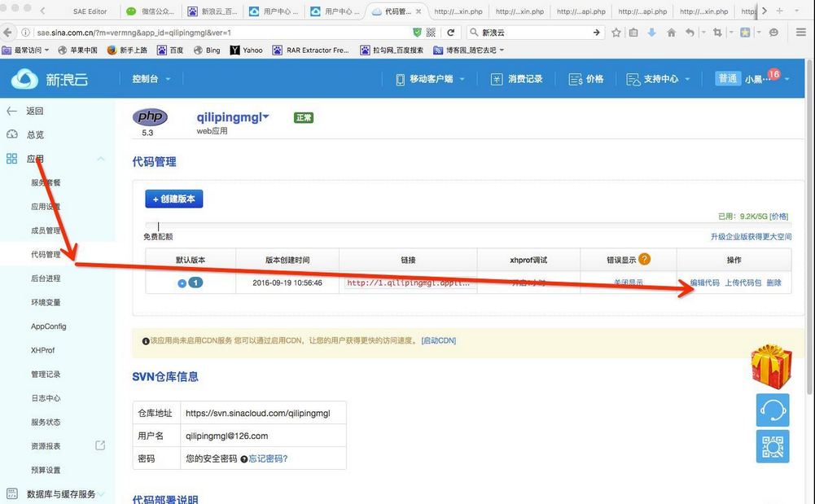Open the QR code scan widget
This screenshot has height=504, width=815.
(x=773, y=446)
